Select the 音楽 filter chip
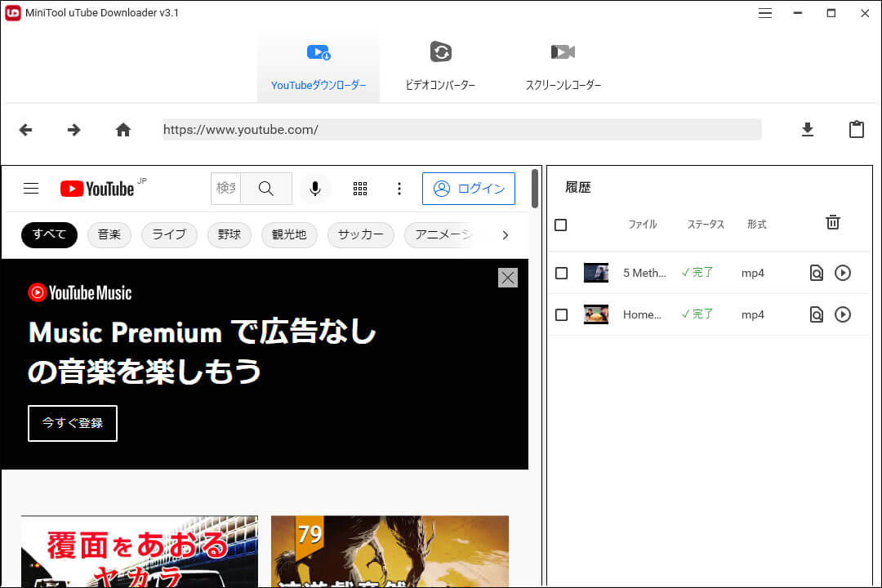This screenshot has width=882, height=588. 109,234
